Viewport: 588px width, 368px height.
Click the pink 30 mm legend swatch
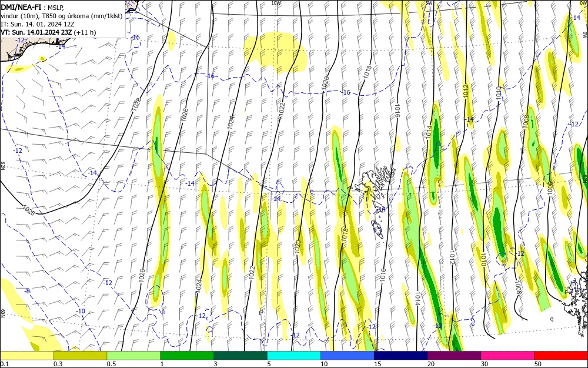click(508, 355)
